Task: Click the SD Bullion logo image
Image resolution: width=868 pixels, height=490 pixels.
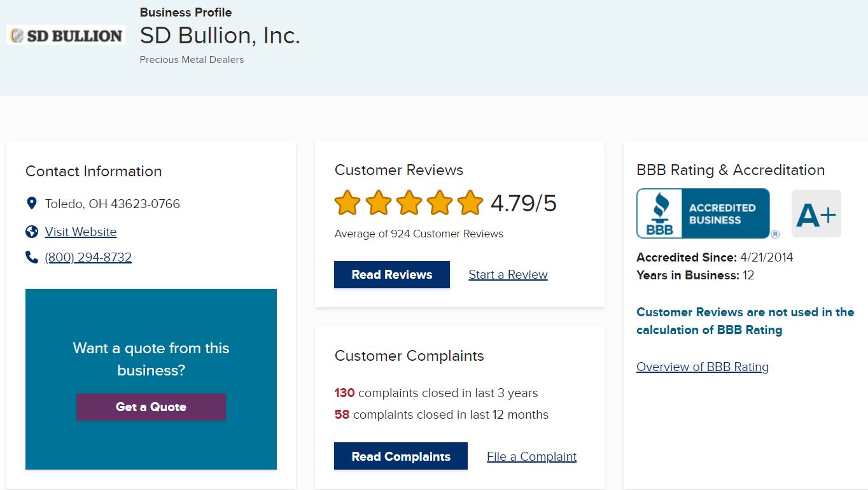Action: [66, 35]
